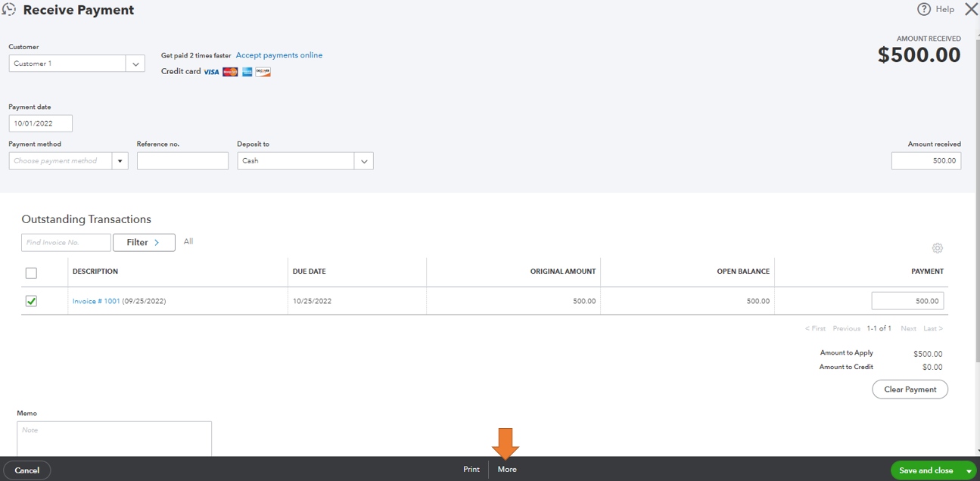Go to First page of transactions
Screen dimensions: 980x481
click(x=815, y=328)
